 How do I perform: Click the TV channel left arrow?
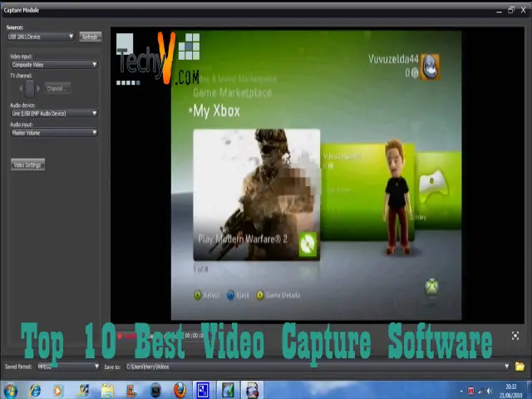click(x=21, y=89)
